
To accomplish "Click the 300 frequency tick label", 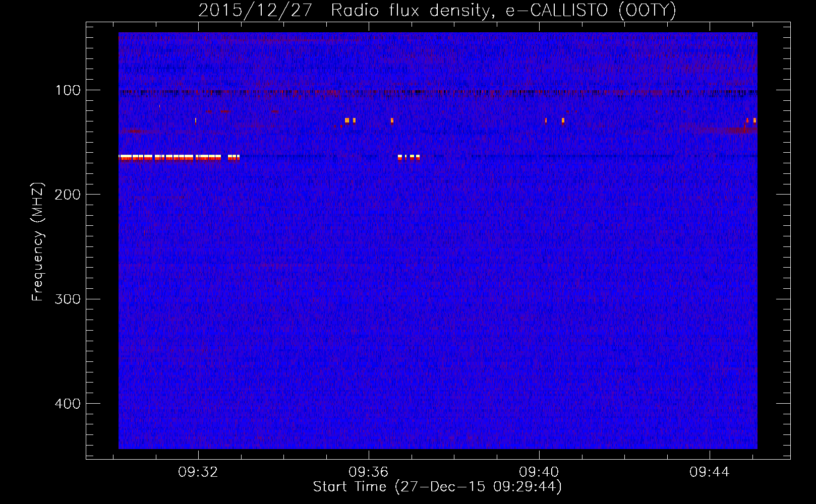I will coord(68,299).
